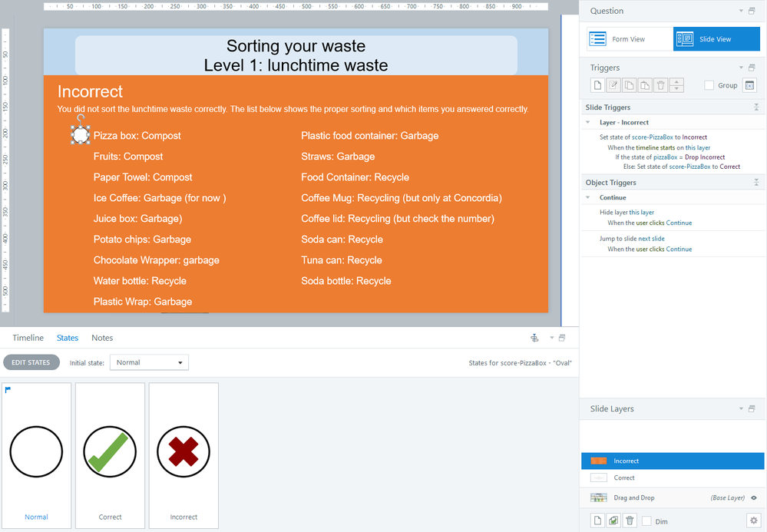Paste trigger from clipboard
Image resolution: width=767 pixels, height=532 pixels.
point(645,85)
